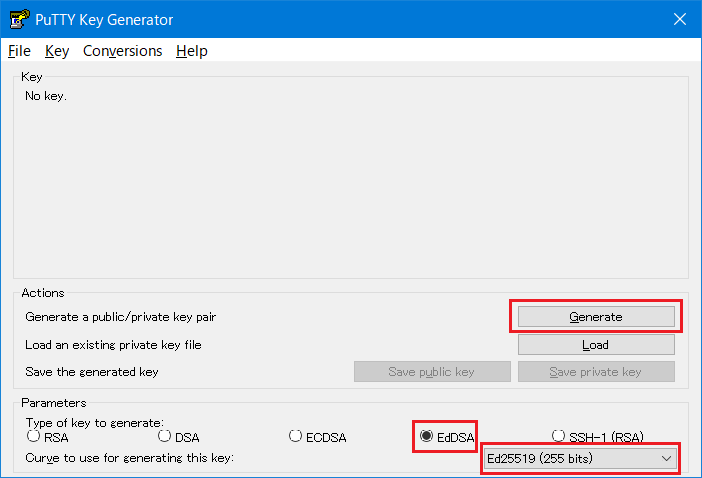This screenshot has width=702, height=478.
Task: Pick the SSH-1 (RSA) key type
Action: pos(559,436)
